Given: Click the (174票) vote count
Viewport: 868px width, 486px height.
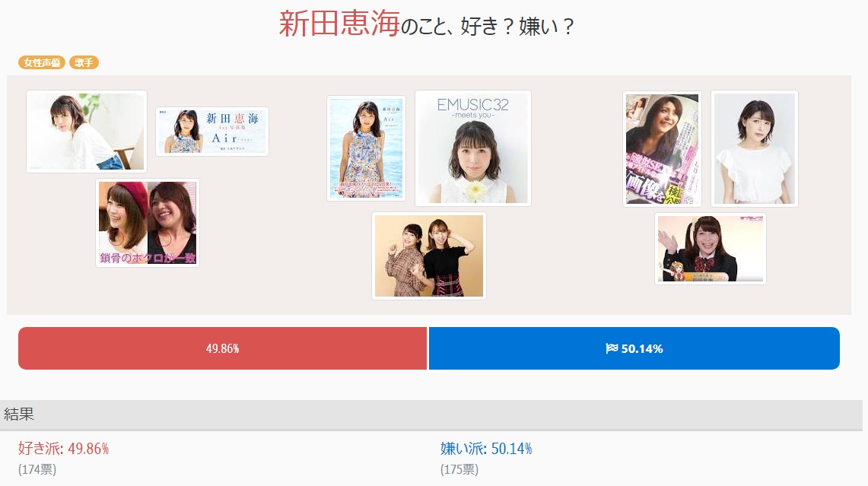Looking at the screenshot, I should [37, 469].
